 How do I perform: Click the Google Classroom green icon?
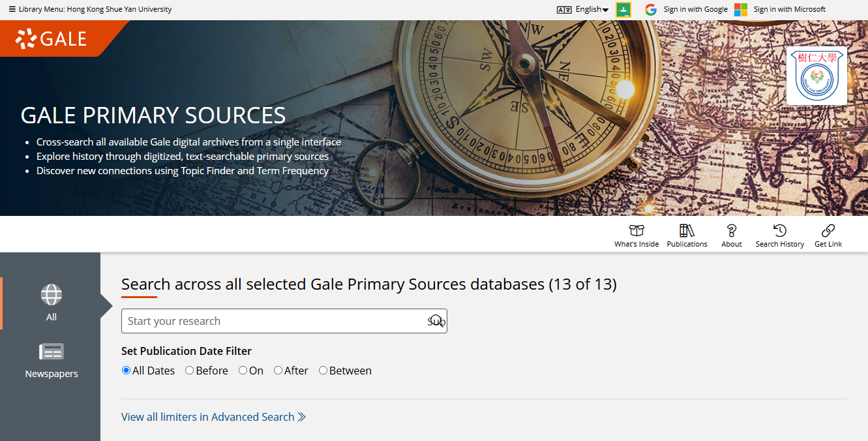623,9
